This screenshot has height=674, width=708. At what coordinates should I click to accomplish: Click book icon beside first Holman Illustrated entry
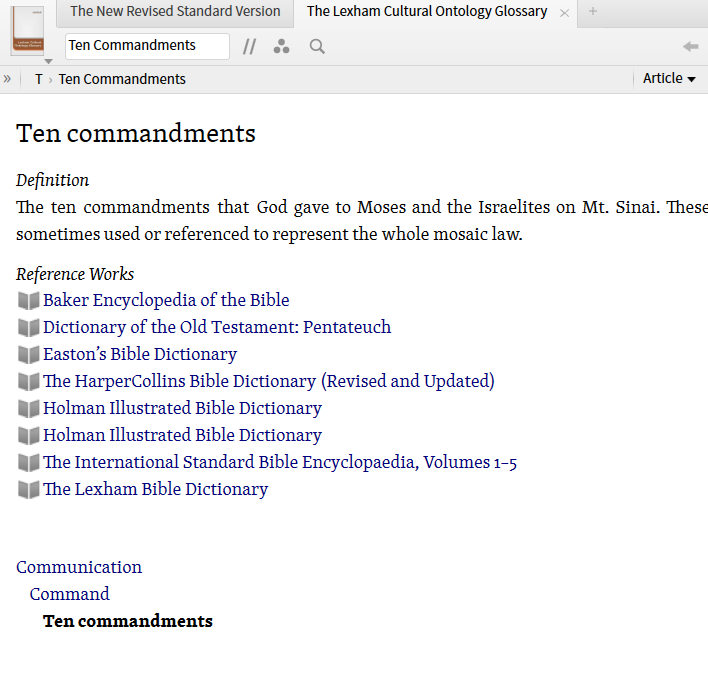[28, 409]
